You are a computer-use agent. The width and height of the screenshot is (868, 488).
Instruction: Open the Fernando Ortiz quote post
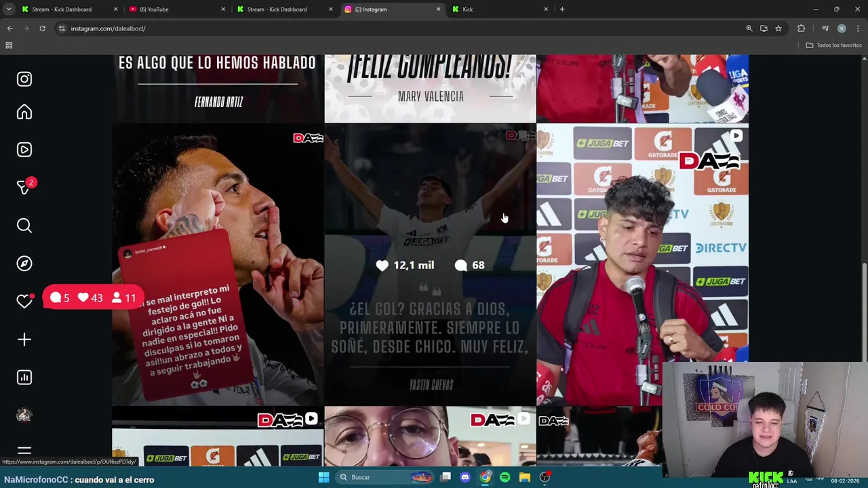(218, 88)
